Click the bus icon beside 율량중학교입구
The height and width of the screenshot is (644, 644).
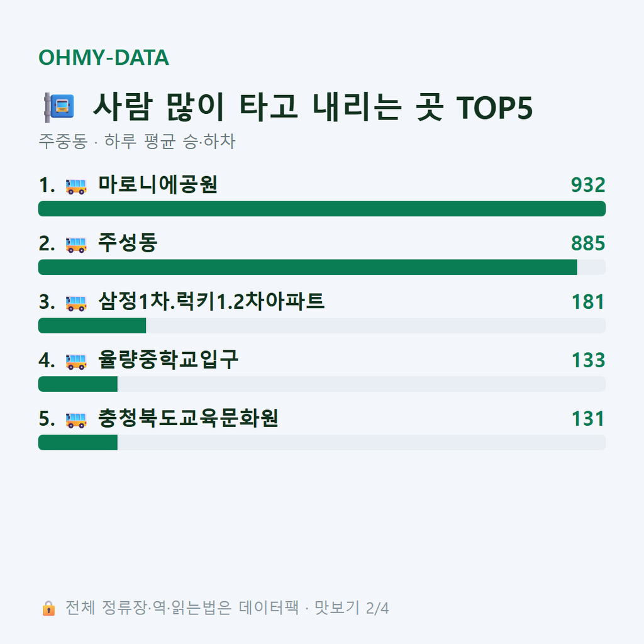[x=76, y=362]
